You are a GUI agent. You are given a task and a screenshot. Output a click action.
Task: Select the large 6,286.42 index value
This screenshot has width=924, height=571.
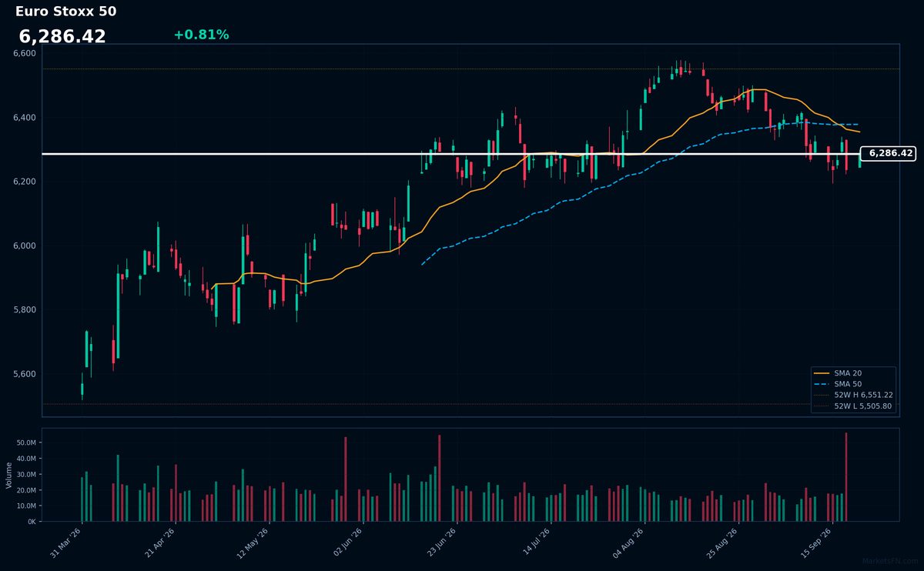62,37
